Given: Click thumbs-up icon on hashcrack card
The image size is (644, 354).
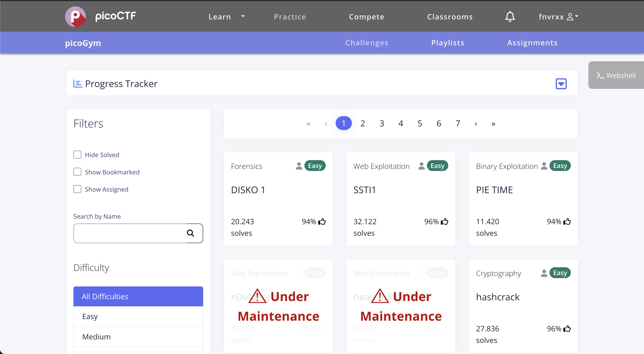Looking at the screenshot, I should (x=567, y=329).
